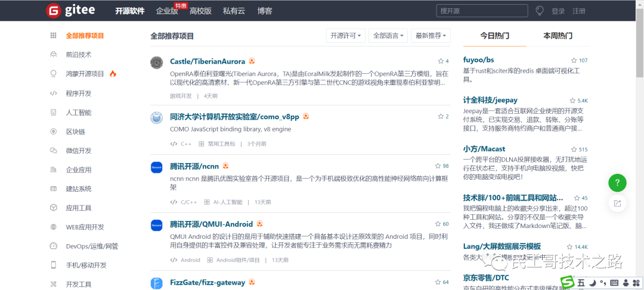Click the Castle/TiberianAurora avatar
The image size is (644, 290).
click(x=156, y=62)
